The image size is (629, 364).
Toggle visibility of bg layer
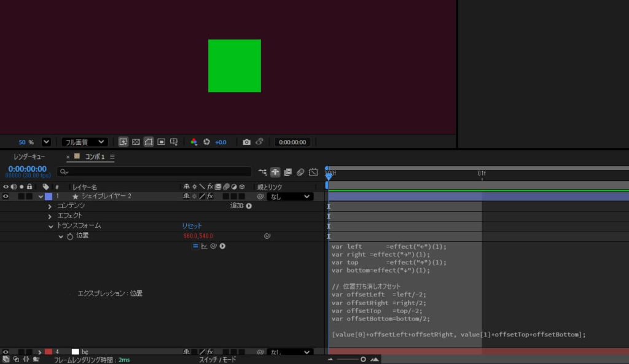pos(6,352)
